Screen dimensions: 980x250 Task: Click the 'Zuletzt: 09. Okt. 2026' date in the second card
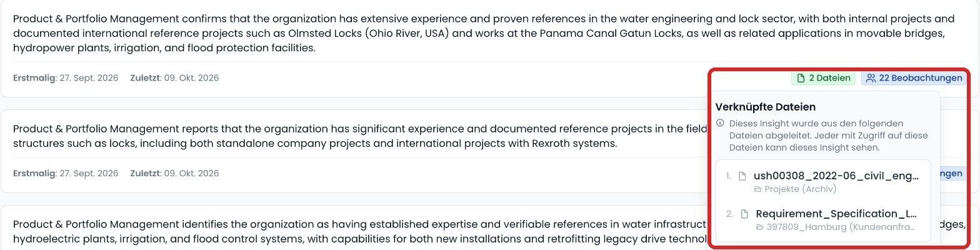pos(174,173)
